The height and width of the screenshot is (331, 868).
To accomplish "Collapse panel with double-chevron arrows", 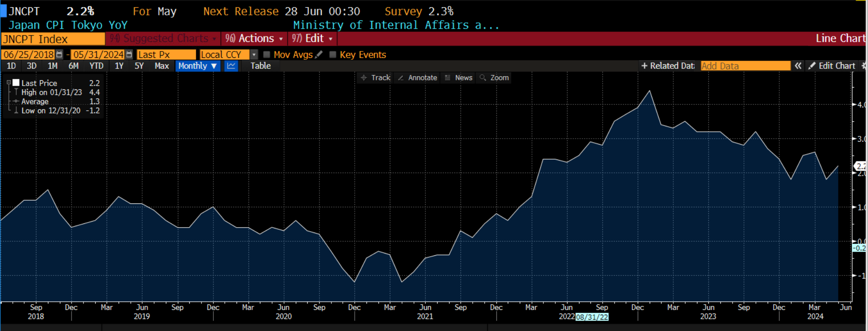I will click(798, 66).
